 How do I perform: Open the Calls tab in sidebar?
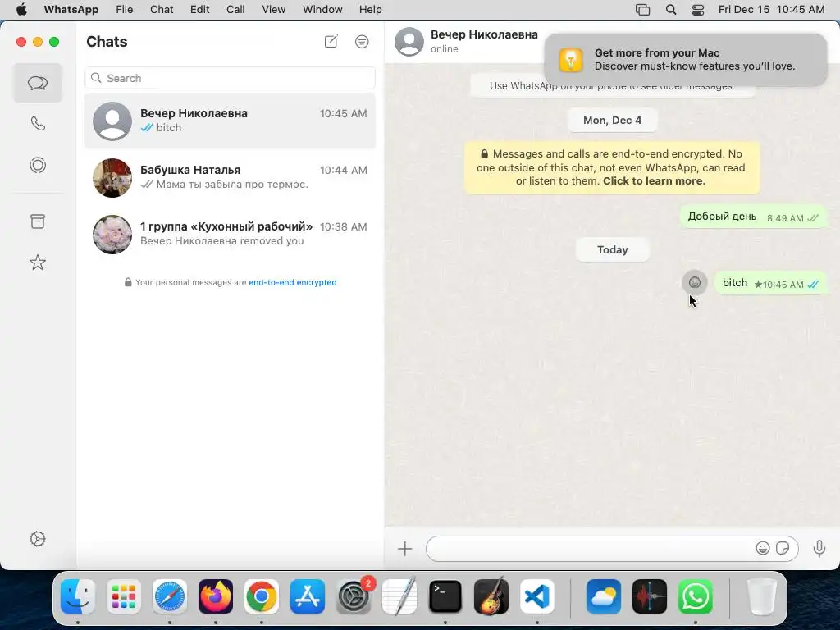[38, 124]
